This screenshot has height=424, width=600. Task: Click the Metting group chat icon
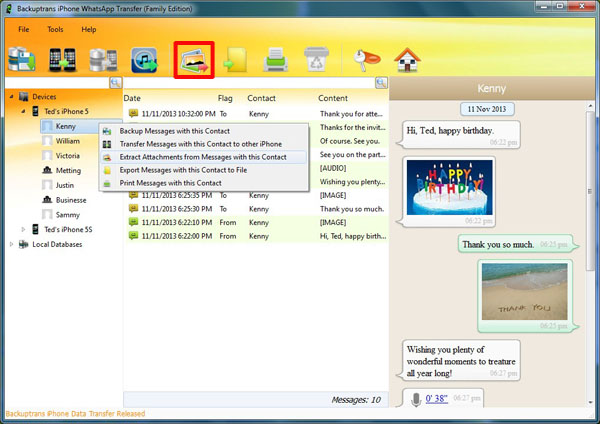click(x=47, y=170)
